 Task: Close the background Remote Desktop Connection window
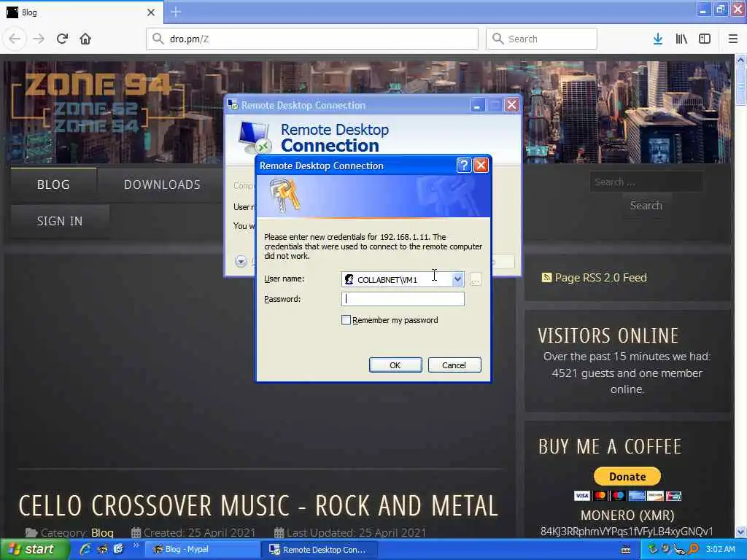tap(511, 105)
